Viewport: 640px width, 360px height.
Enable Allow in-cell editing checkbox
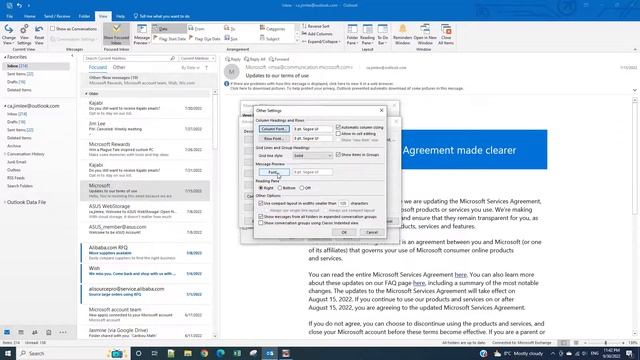[338, 133]
